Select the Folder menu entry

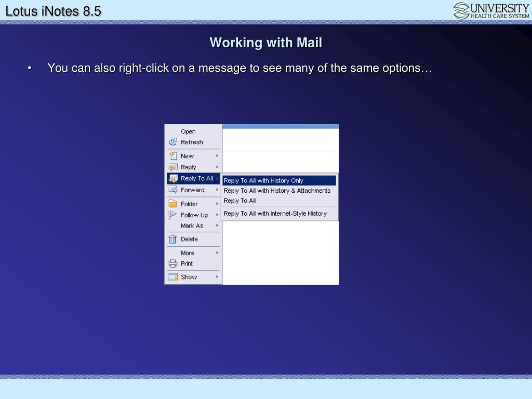193,204
